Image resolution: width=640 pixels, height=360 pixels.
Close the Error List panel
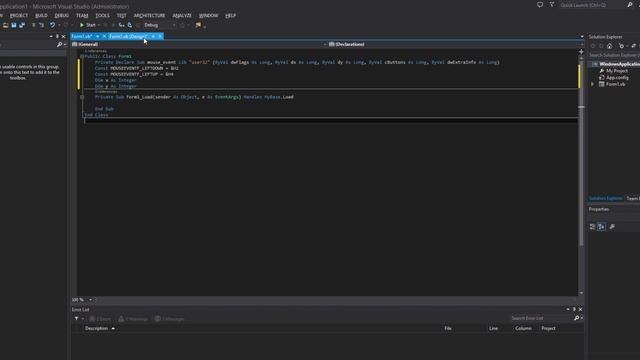[x=580, y=309]
